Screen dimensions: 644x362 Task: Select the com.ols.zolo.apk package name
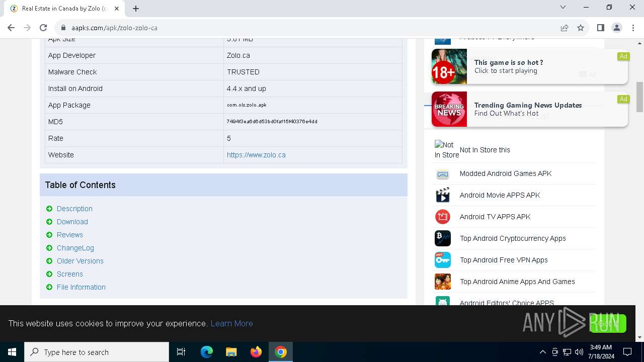[247, 105]
